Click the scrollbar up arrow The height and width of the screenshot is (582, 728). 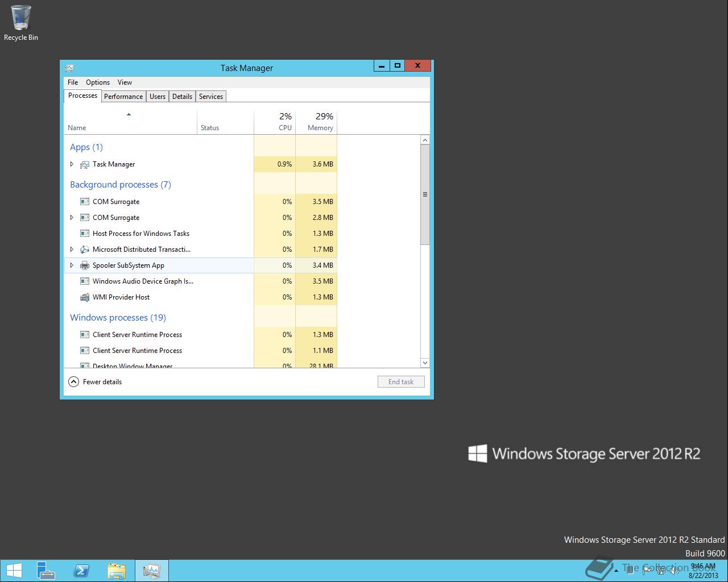point(425,140)
